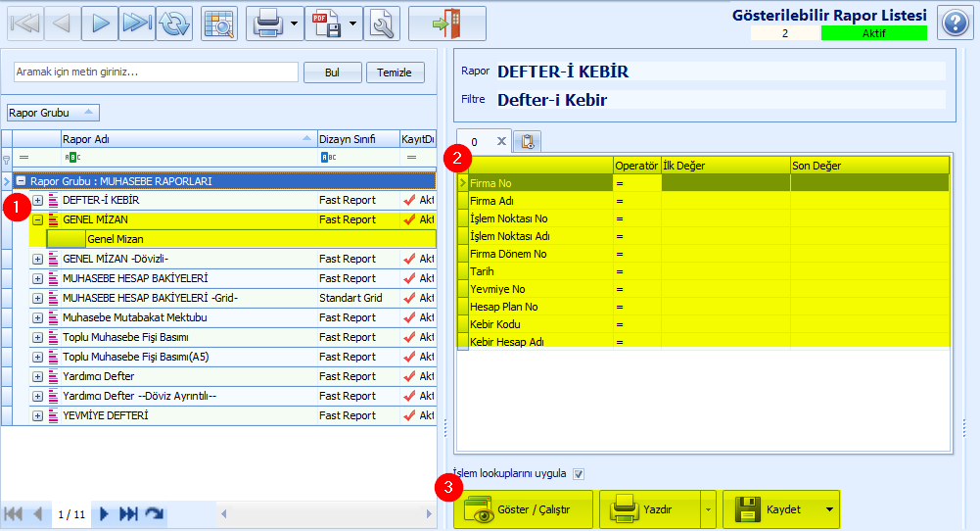Open the help question mark icon
The image size is (980, 531).
[953, 23]
